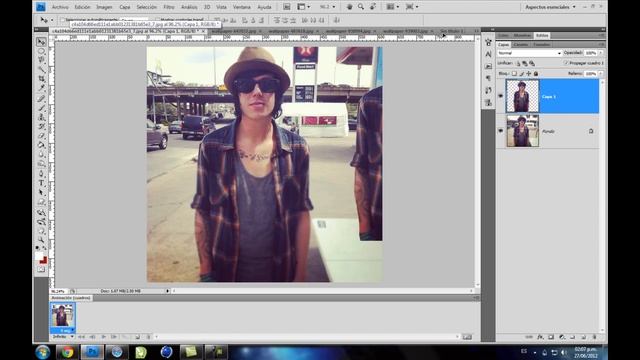Switch to the Trazados tab
Image resolution: width=640 pixels, height=360 pixels.
[542, 44]
